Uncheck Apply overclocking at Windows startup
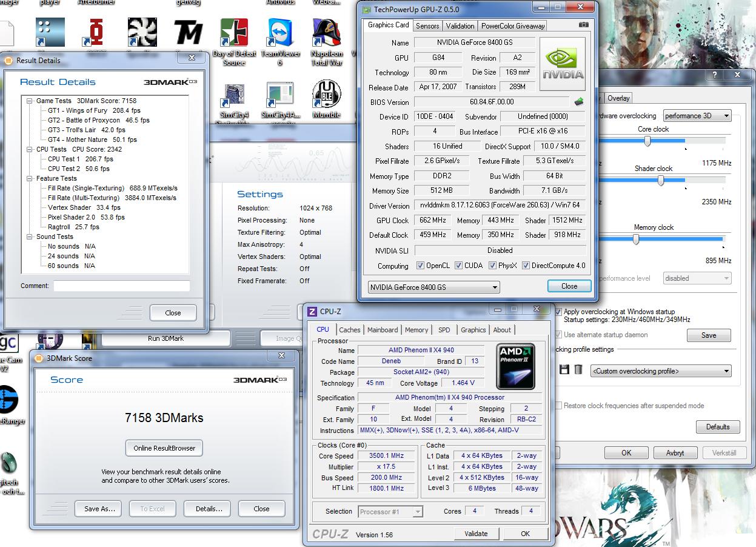756x547 pixels. pos(558,312)
